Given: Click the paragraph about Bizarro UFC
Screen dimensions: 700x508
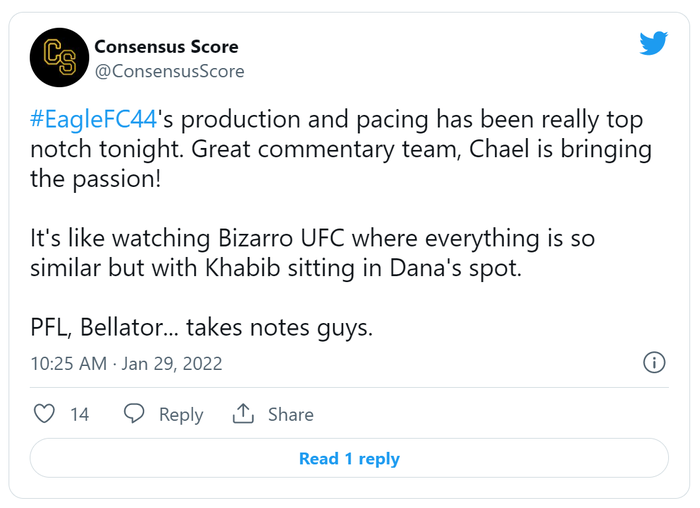Looking at the screenshot, I should point(312,253).
